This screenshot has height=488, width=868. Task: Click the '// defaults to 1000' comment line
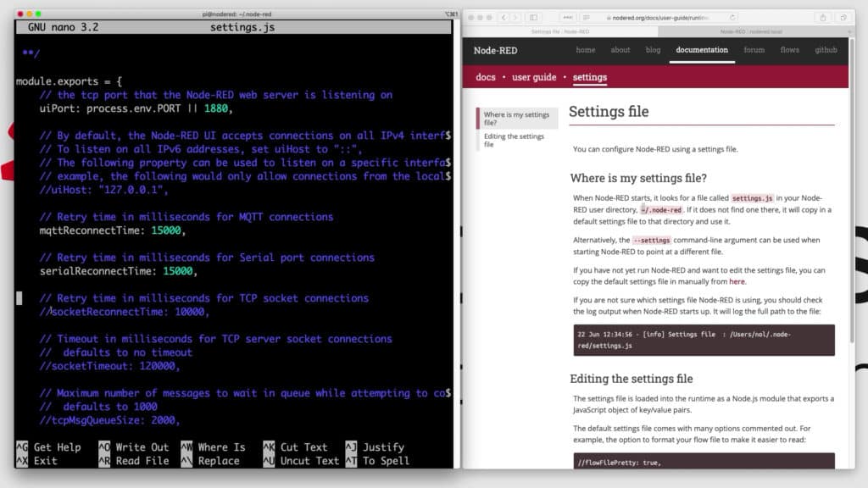pos(98,407)
